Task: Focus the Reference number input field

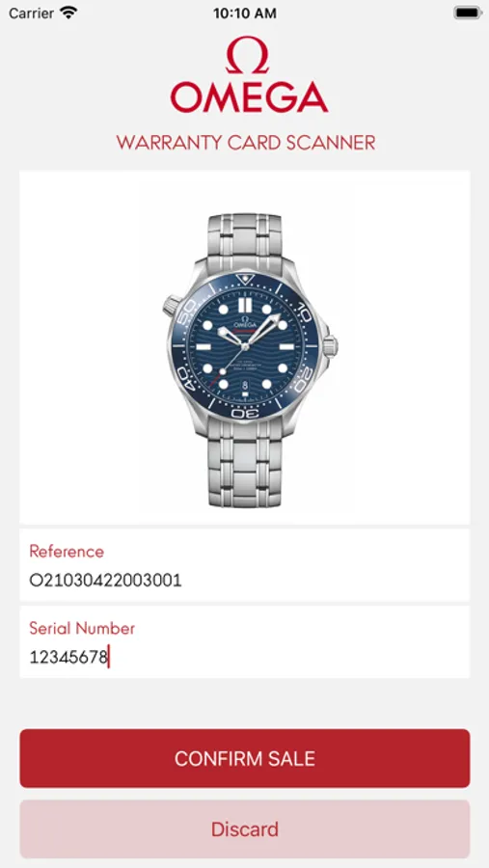Action: point(245,565)
